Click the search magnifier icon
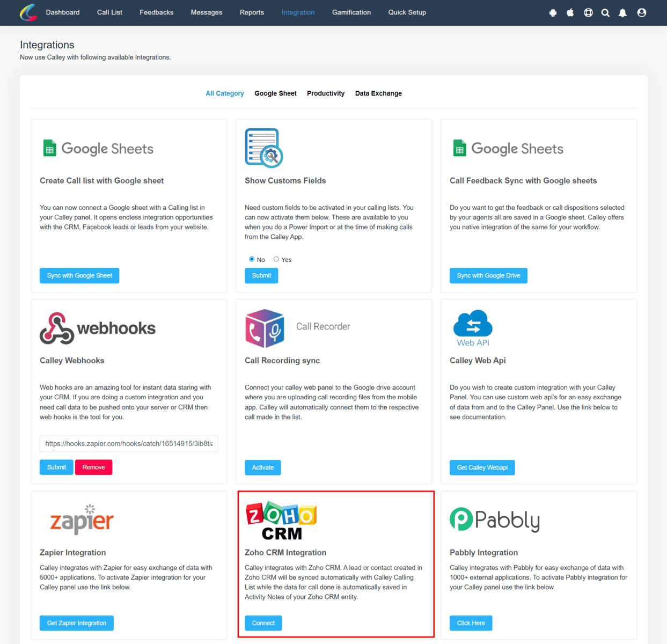Image resolution: width=667 pixels, height=644 pixels. 605,13
